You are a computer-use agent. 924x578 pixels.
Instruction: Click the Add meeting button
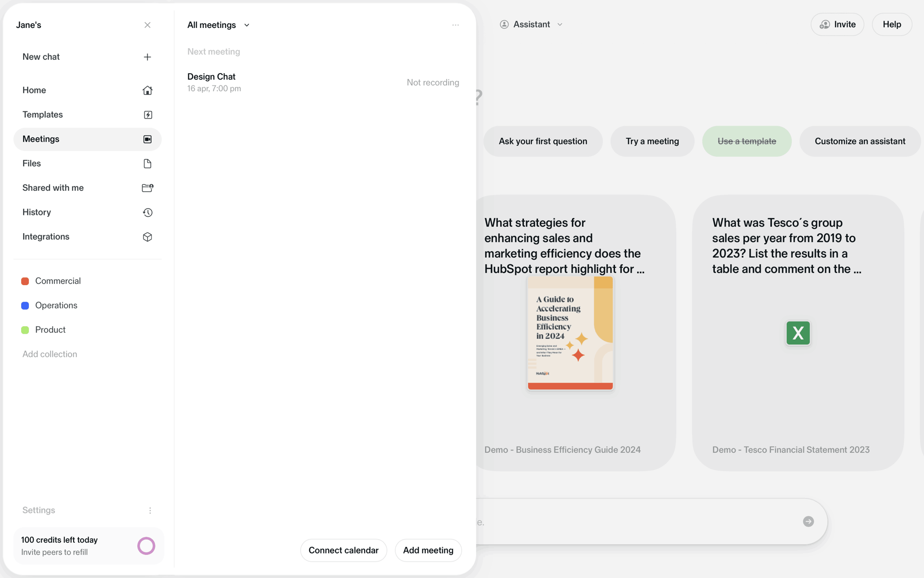pyautogui.click(x=428, y=550)
